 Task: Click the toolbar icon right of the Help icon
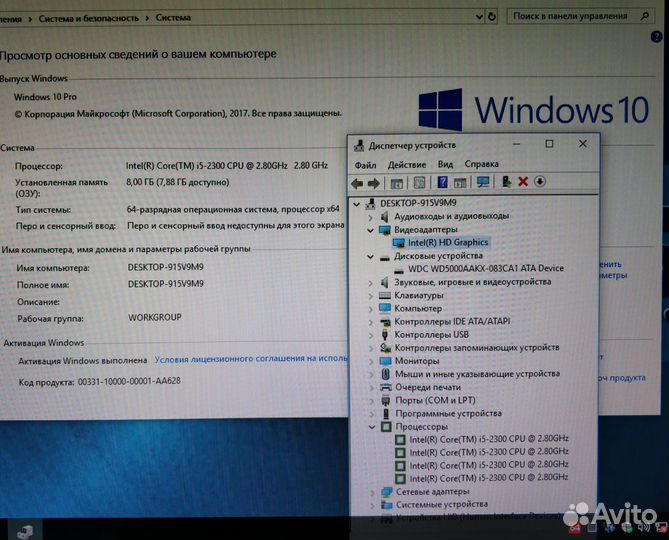tap(460, 183)
